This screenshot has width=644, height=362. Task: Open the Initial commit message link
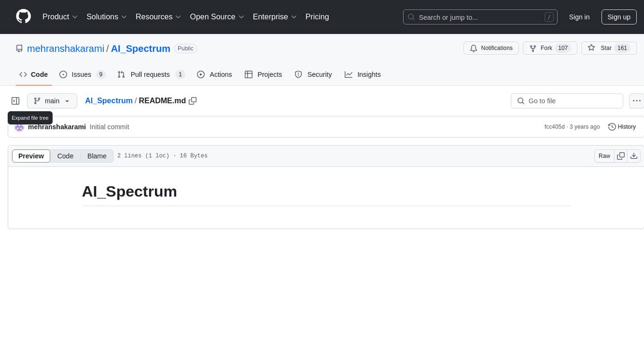point(109,127)
